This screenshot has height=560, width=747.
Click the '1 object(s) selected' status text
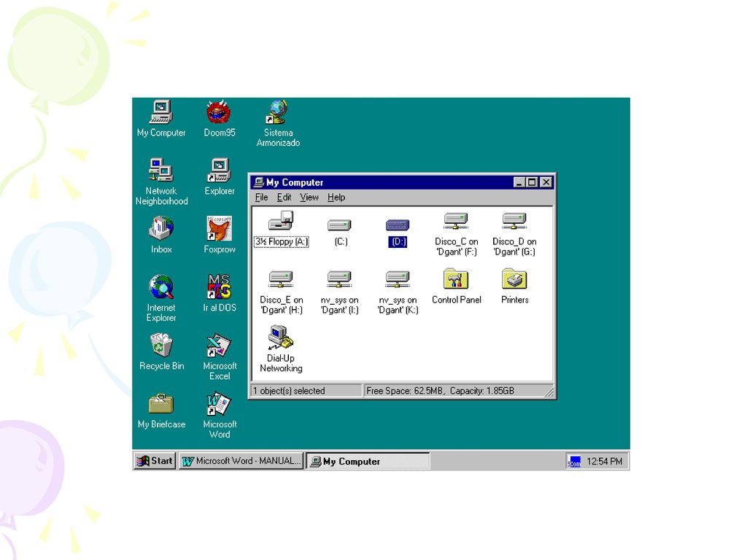click(289, 391)
